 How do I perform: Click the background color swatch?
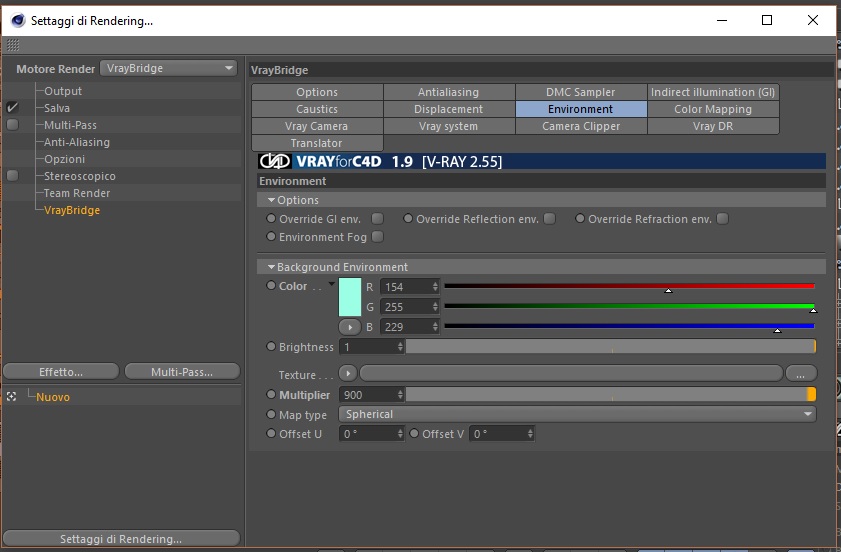(350, 297)
